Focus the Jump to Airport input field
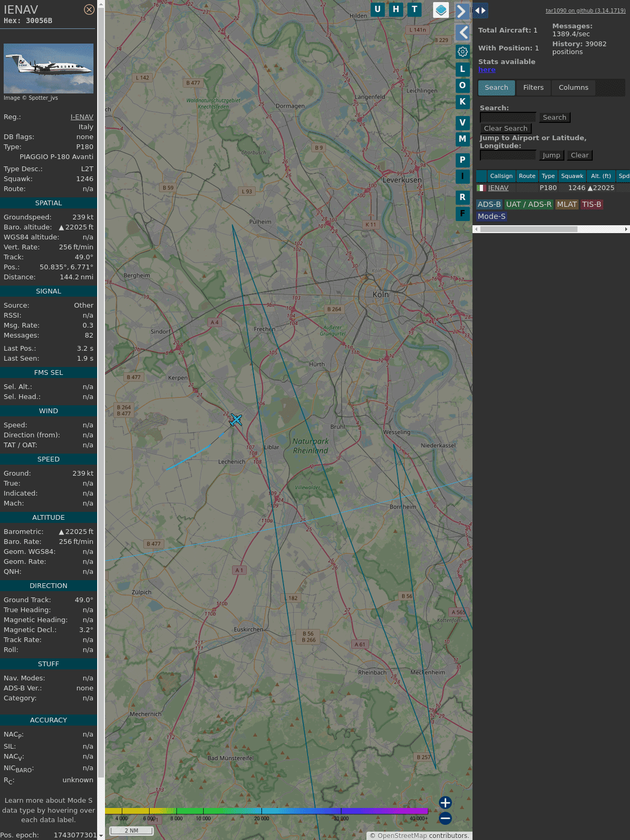Image resolution: width=630 pixels, height=840 pixels. pos(508,155)
